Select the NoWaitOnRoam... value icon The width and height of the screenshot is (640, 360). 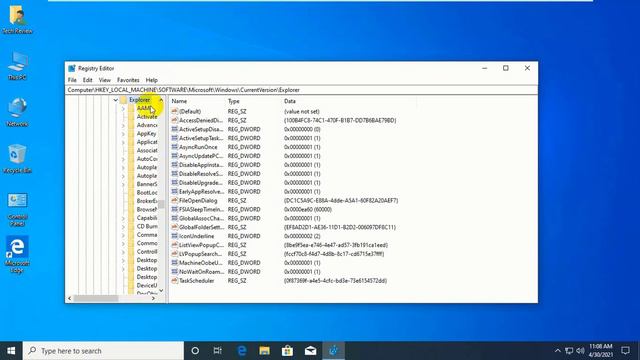pos(175,272)
